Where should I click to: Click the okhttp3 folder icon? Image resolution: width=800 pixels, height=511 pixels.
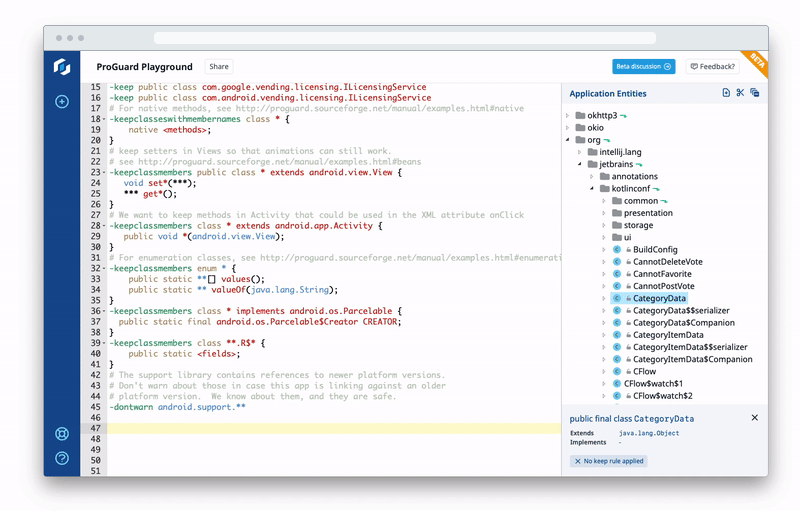580,115
